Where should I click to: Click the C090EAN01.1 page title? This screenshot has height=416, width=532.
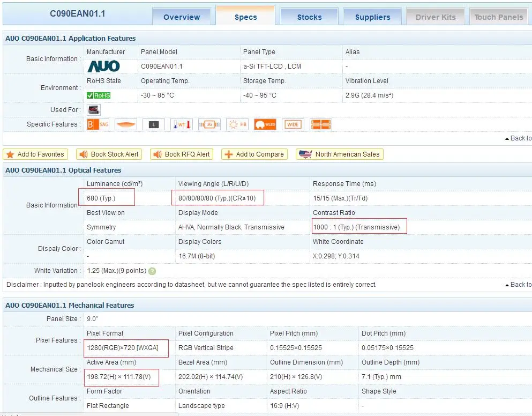click(x=77, y=13)
